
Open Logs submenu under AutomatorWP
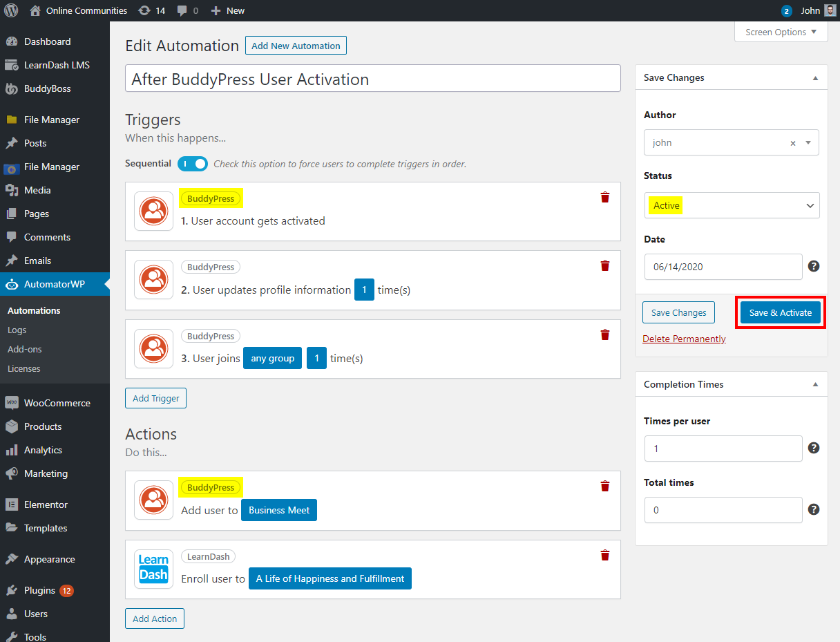coord(17,330)
